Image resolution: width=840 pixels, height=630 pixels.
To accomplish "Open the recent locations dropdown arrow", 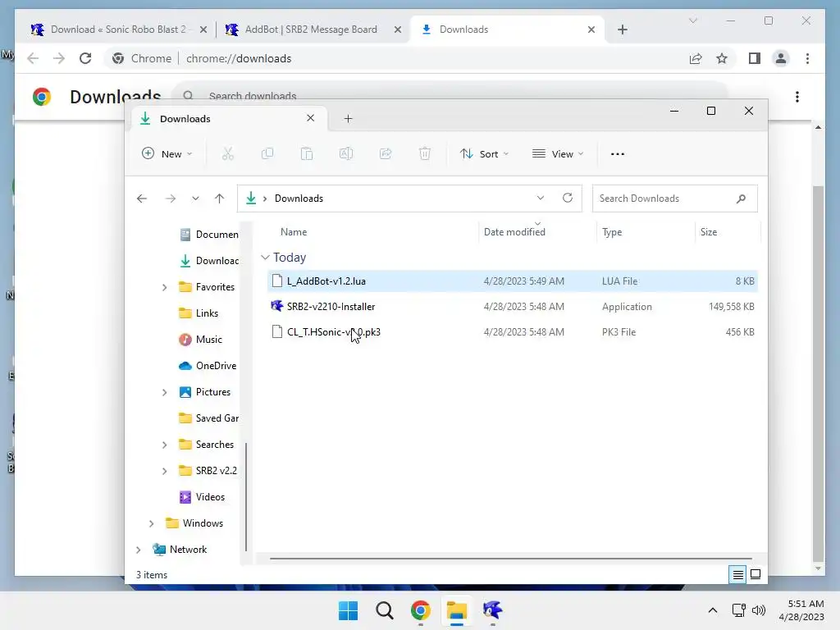I will click(195, 199).
